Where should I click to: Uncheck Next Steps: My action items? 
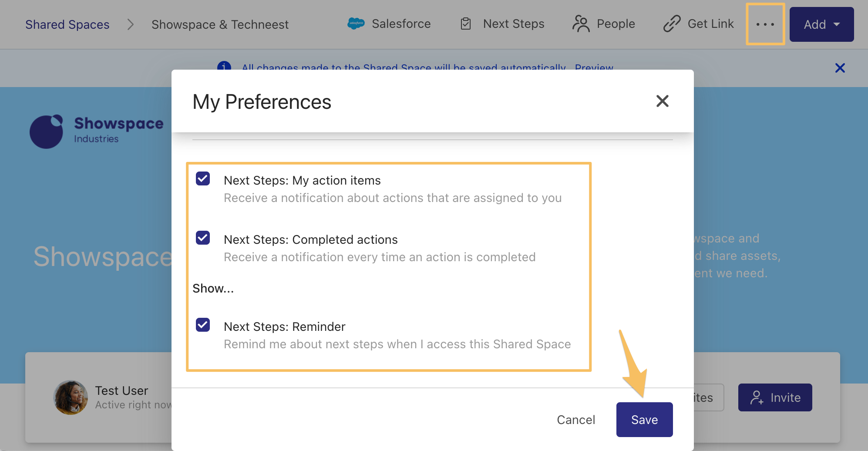coord(203,178)
